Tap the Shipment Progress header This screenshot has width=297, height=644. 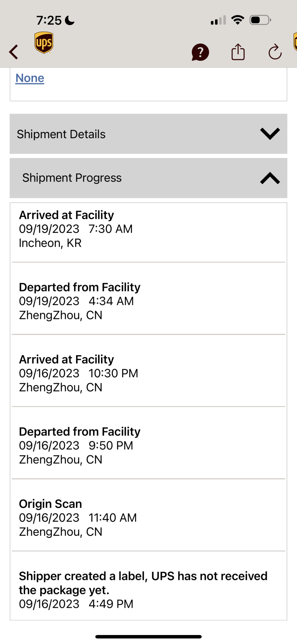pos(148,178)
